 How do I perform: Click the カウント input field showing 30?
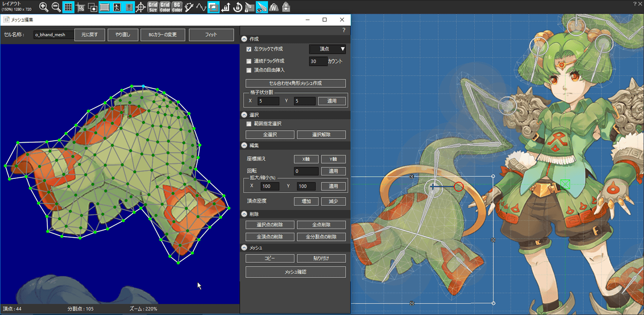click(317, 61)
